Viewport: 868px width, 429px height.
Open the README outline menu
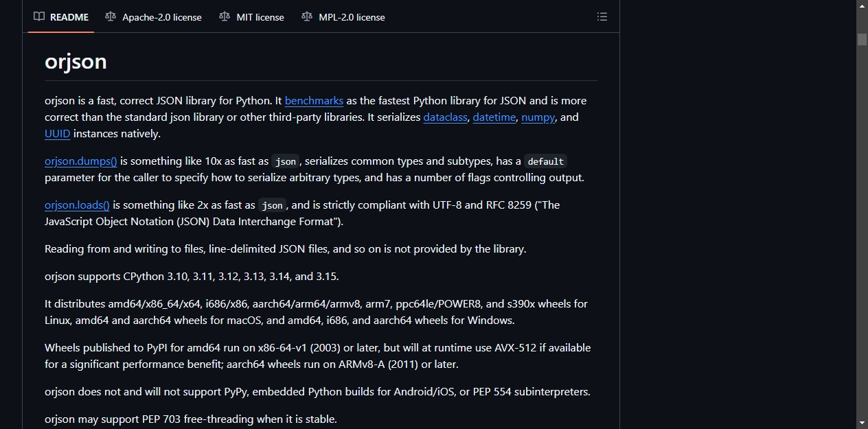[x=602, y=16]
